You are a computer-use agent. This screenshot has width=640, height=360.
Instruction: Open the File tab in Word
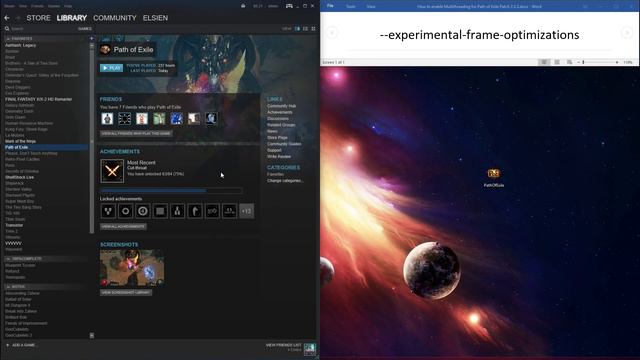pyautogui.click(x=330, y=6)
